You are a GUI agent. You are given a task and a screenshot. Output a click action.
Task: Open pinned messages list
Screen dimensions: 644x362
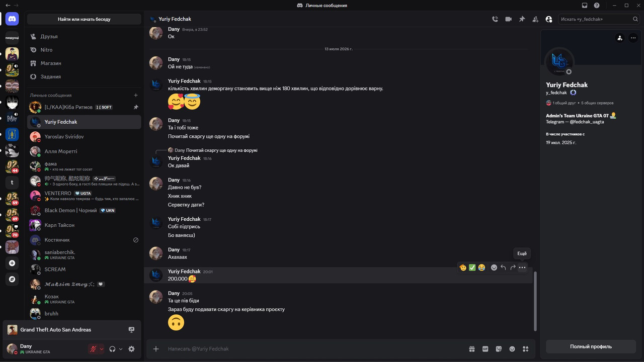pos(522,19)
